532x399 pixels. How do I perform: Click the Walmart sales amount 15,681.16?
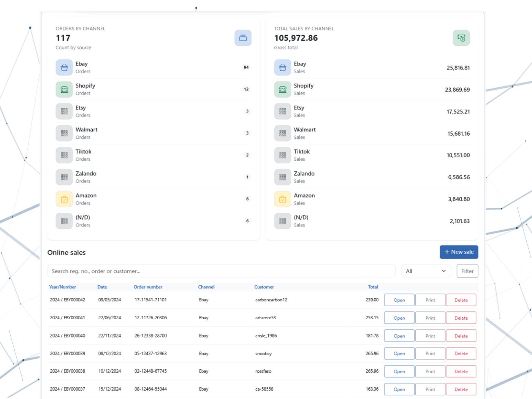(x=459, y=134)
